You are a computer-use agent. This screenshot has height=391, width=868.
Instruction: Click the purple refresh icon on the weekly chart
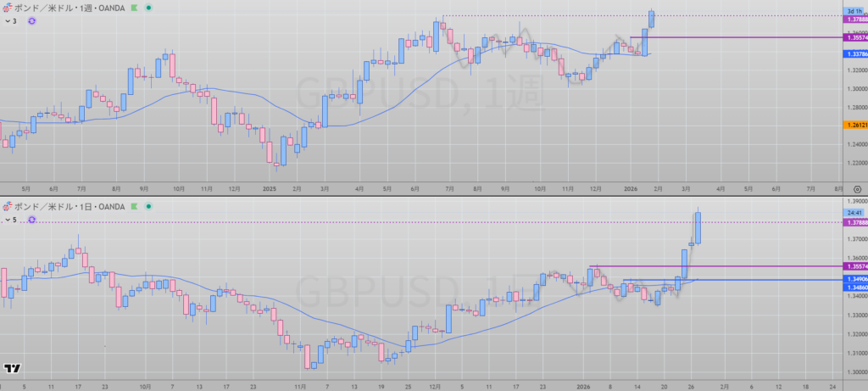[x=31, y=21]
